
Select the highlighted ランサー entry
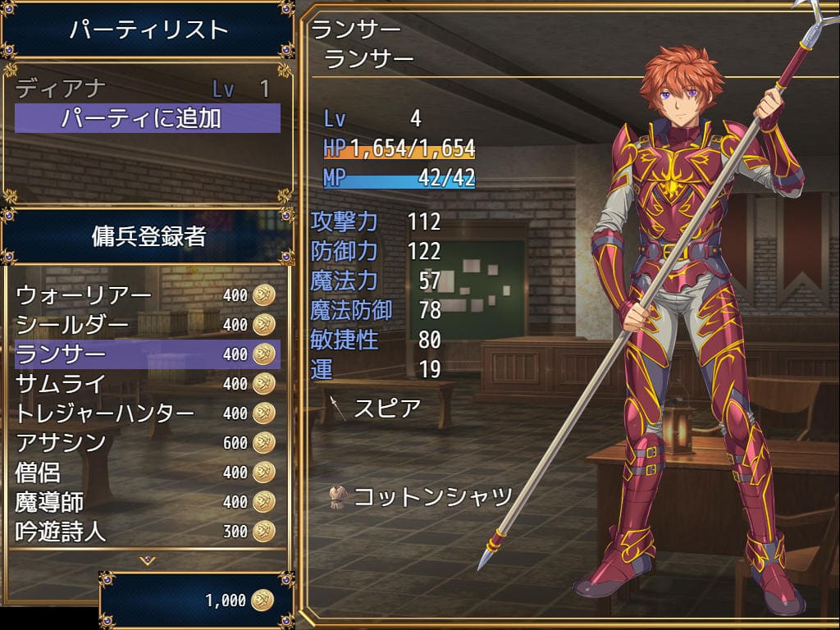click(x=148, y=354)
